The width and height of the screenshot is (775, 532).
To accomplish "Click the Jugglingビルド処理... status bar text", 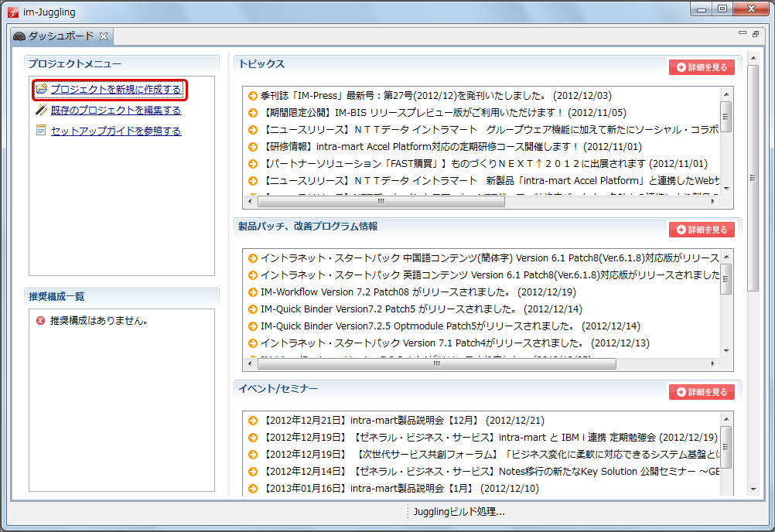I will [459, 512].
